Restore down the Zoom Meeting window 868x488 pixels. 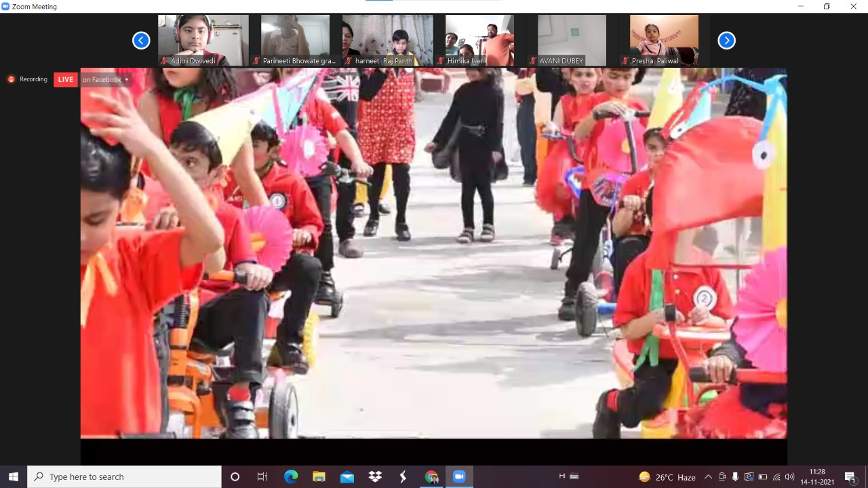(x=827, y=6)
